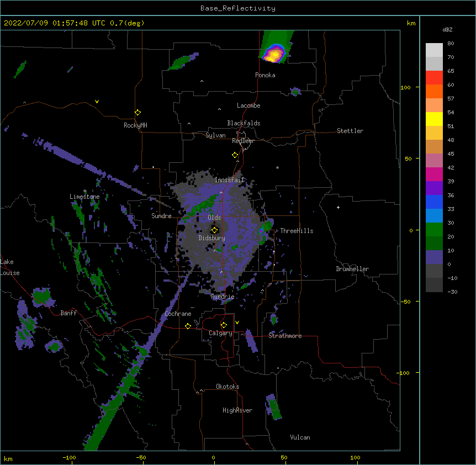The image size is (476, 465).
Task: Click the yellow marker above RockyMH
Action: [x=137, y=113]
